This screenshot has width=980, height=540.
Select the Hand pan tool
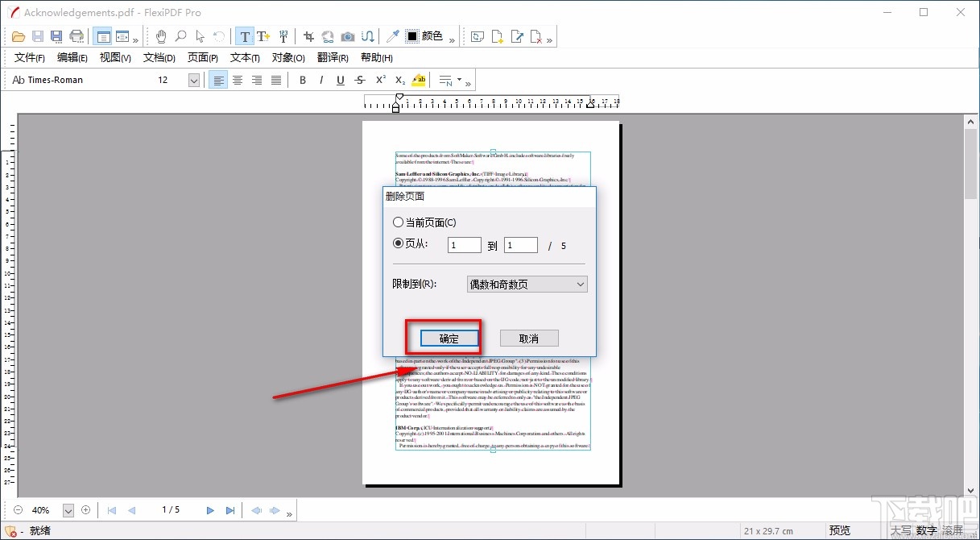pyautogui.click(x=160, y=35)
